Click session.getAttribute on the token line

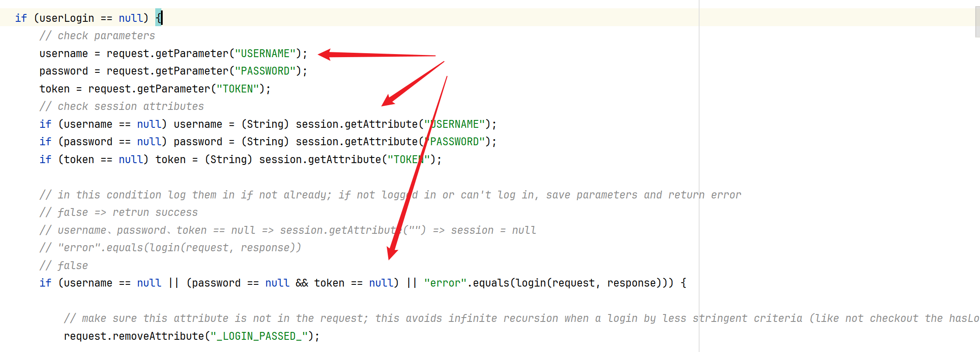pyautogui.click(x=320, y=160)
